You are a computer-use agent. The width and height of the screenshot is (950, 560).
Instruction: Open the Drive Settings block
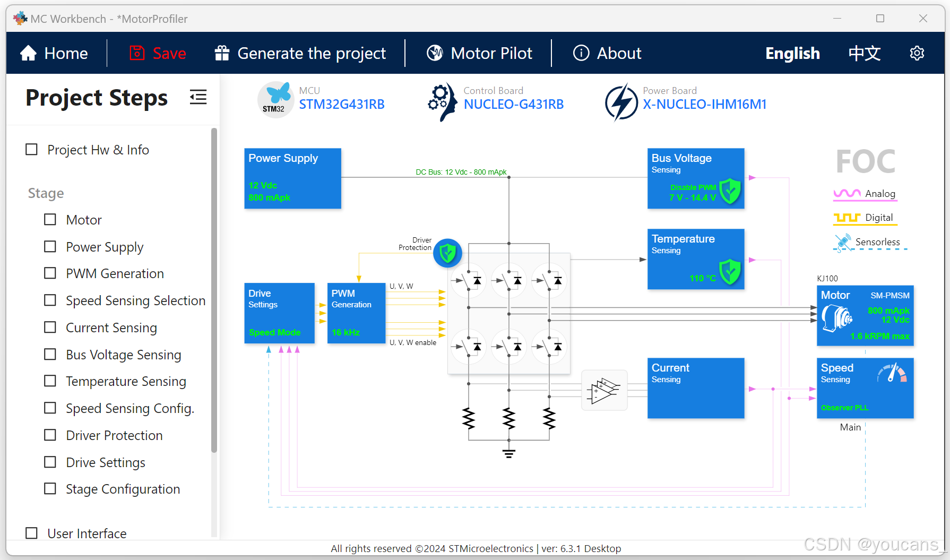point(279,313)
